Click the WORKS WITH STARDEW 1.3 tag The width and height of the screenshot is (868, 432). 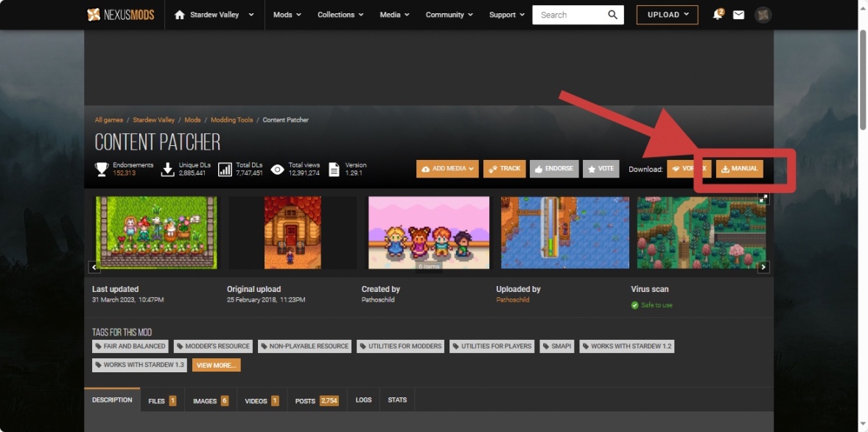[139, 366]
